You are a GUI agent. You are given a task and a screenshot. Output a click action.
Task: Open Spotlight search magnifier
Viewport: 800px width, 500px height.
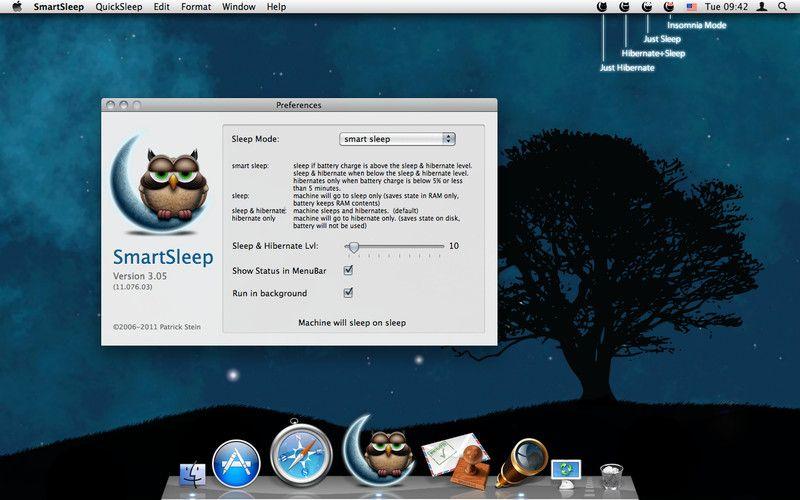click(783, 7)
